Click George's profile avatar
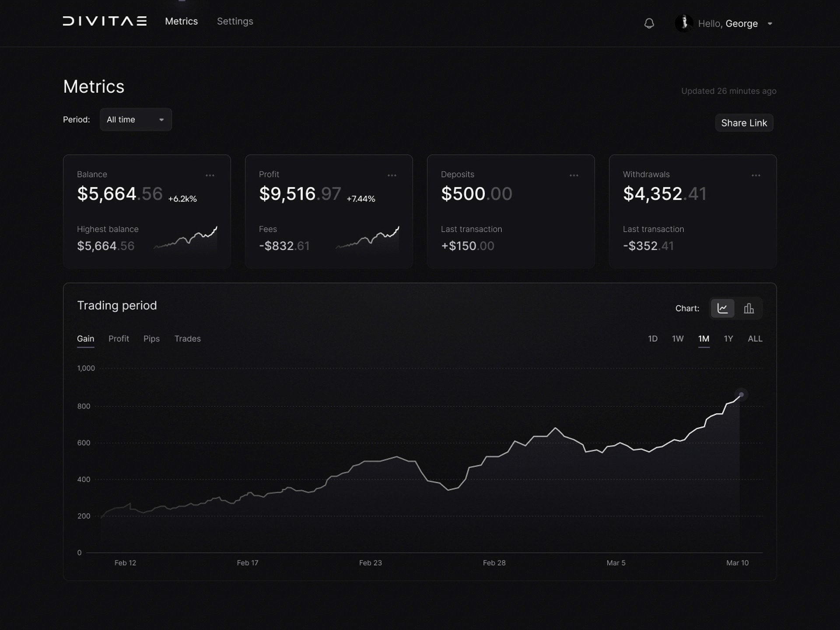This screenshot has height=630, width=840. coord(684,23)
